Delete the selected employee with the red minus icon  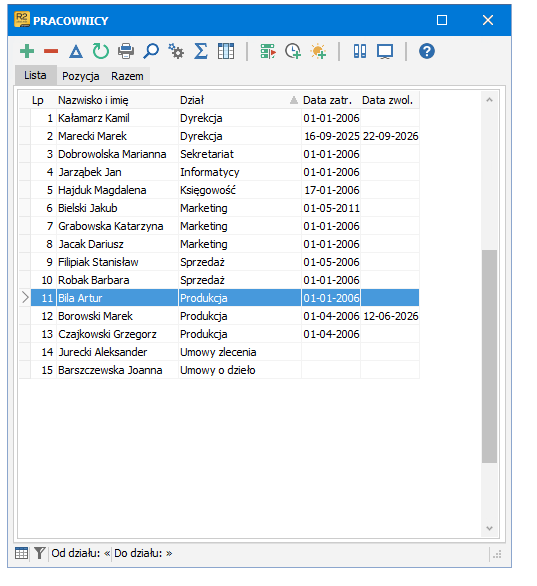click(51, 51)
